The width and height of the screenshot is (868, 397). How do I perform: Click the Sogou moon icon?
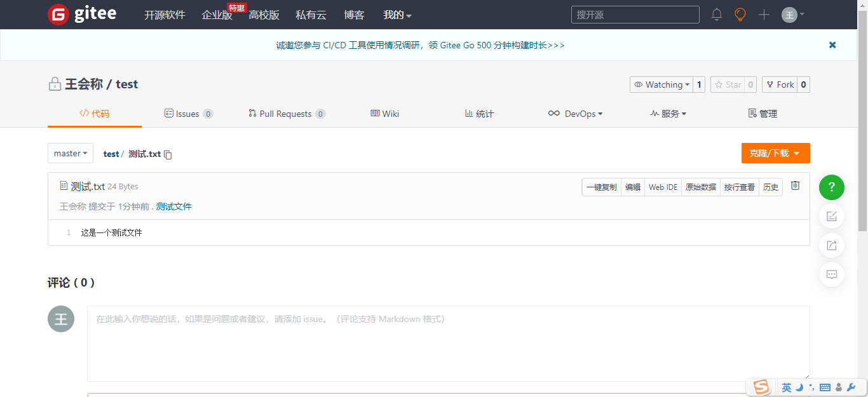(x=800, y=387)
